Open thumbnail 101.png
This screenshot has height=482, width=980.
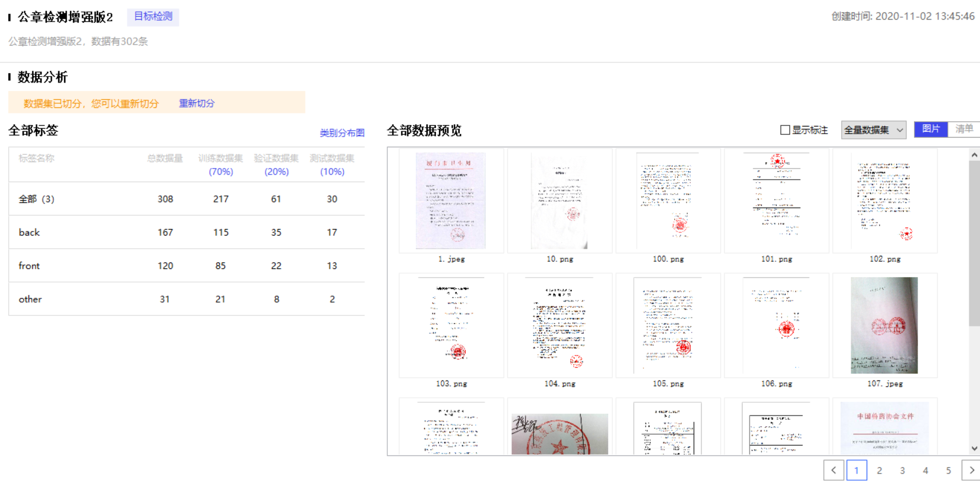[776, 201]
